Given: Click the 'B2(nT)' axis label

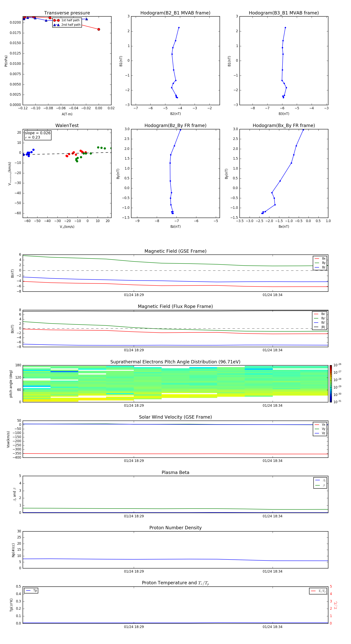Looking at the screenshot, I should (x=175, y=114).
